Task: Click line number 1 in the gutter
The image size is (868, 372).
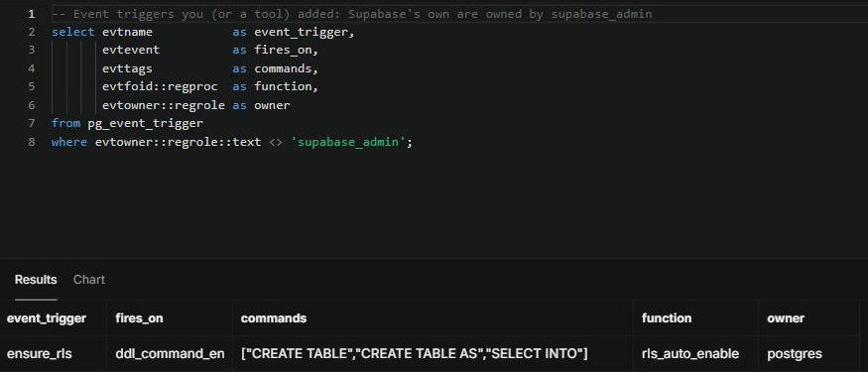Action: click(x=32, y=14)
